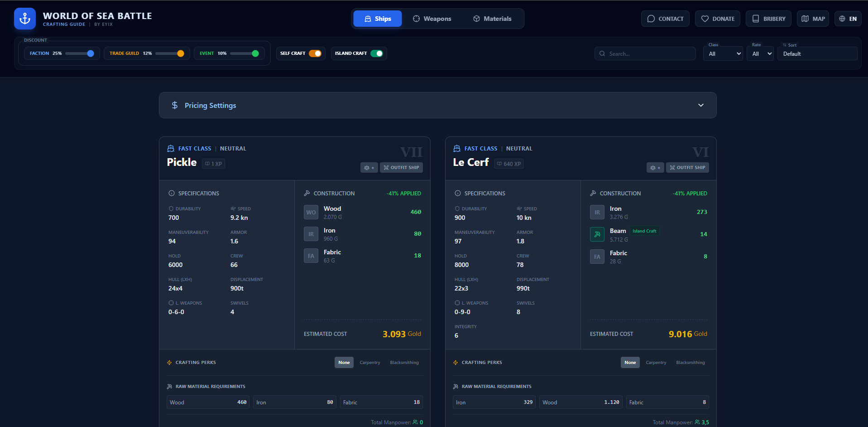Image resolution: width=868 pixels, height=427 pixels.
Task: Open the Rate filter dropdown
Action: (760, 53)
